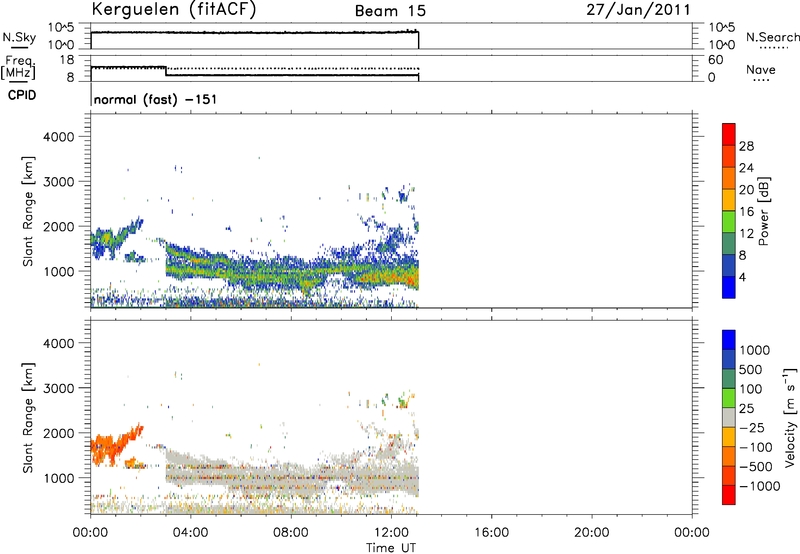
Task: Click the power panel 'Slant Range [km]' label
Action: 28,211
